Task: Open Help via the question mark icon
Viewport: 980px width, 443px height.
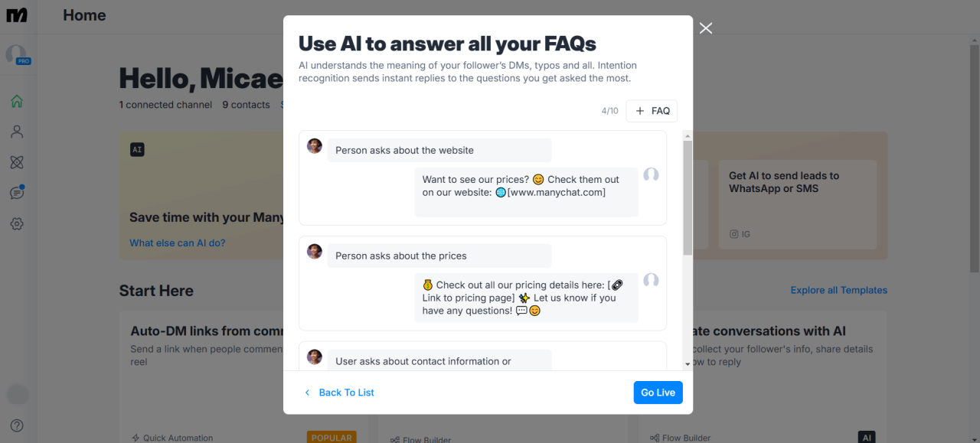Action: click(17, 425)
